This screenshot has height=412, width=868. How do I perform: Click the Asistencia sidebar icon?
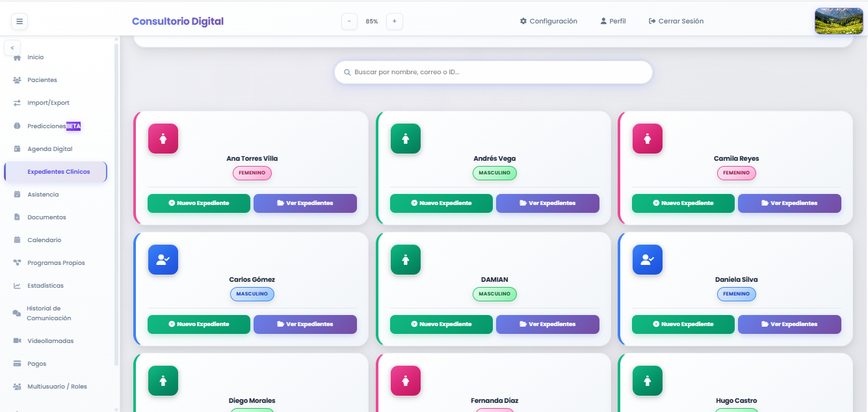(17, 194)
